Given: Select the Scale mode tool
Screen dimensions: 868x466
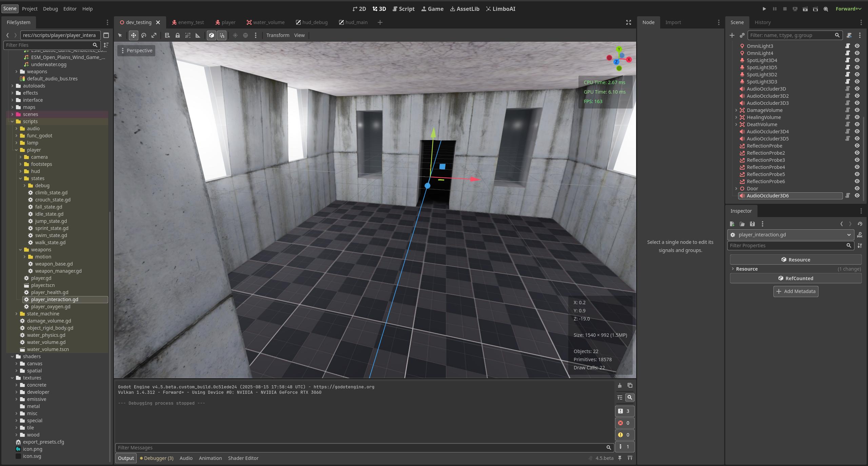Looking at the screenshot, I should pyautogui.click(x=154, y=35).
